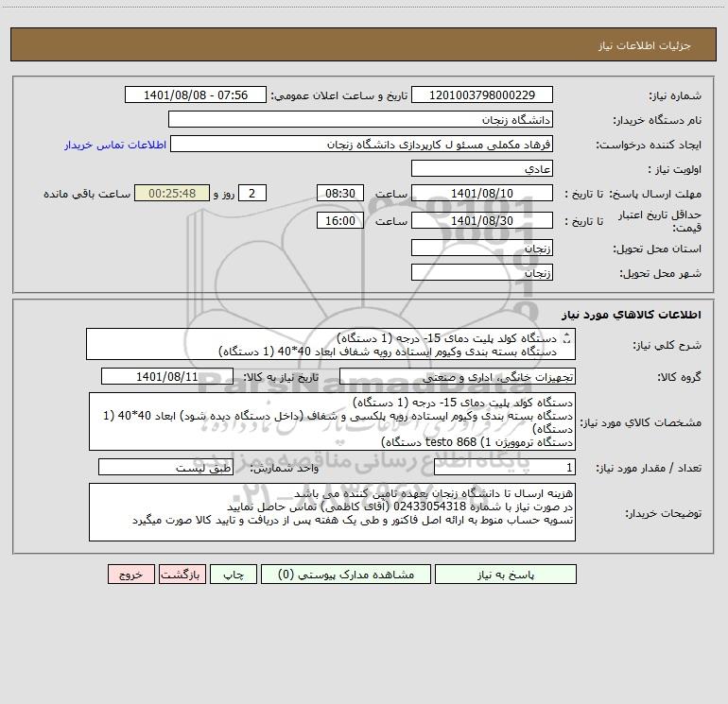Click the goods need date 1401/08/11
This screenshot has width=728, height=704.
click(167, 376)
